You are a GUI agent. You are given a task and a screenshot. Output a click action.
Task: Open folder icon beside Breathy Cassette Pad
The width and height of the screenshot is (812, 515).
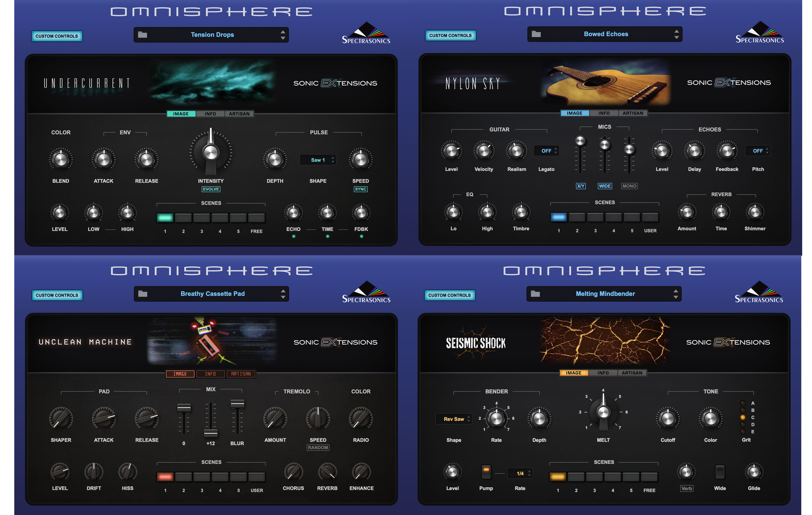143,294
